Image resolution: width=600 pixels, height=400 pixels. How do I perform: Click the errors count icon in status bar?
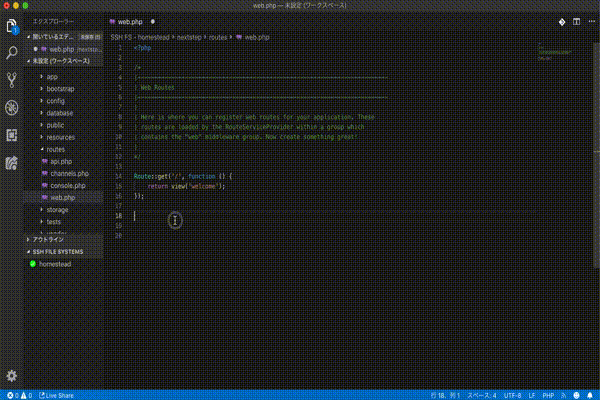(10, 395)
